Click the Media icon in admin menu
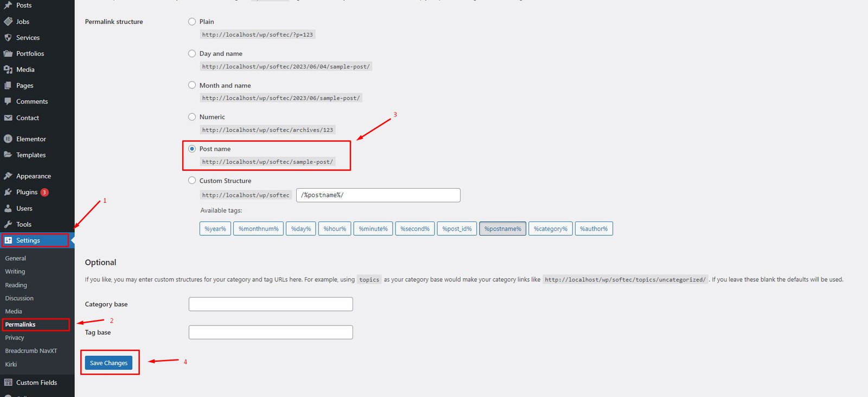The height and width of the screenshot is (397, 868). coord(8,70)
